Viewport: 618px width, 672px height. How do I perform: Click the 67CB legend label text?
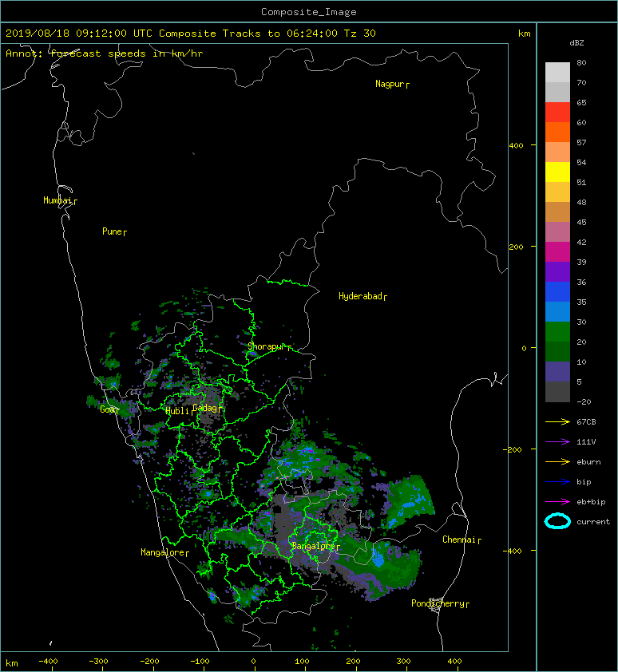586,422
